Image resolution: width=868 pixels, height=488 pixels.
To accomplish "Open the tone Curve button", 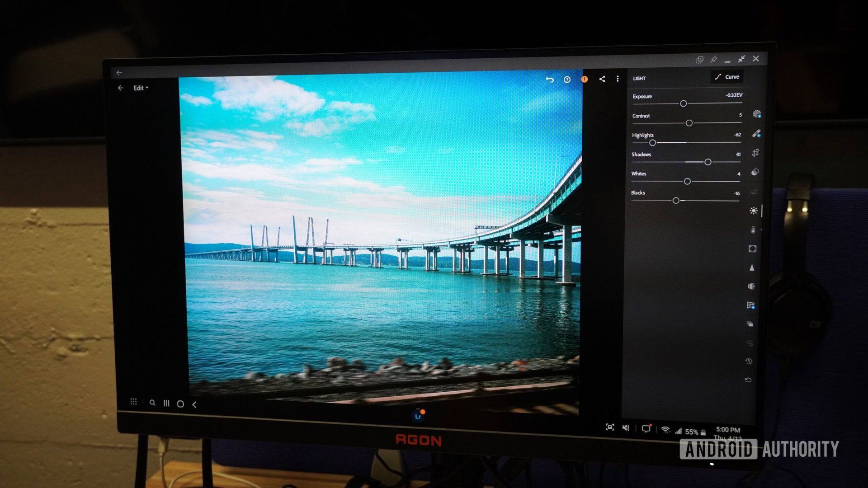I will pyautogui.click(x=727, y=77).
